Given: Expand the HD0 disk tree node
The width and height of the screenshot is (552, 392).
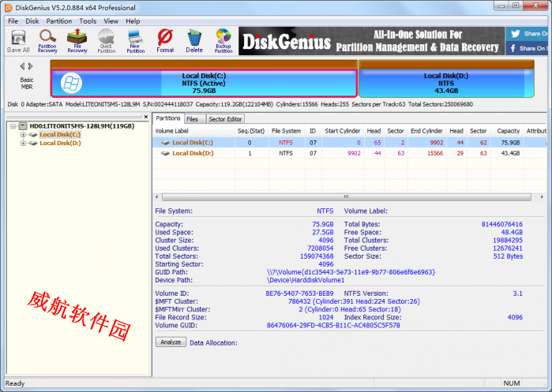Looking at the screenshot, I should coord(13,126).
